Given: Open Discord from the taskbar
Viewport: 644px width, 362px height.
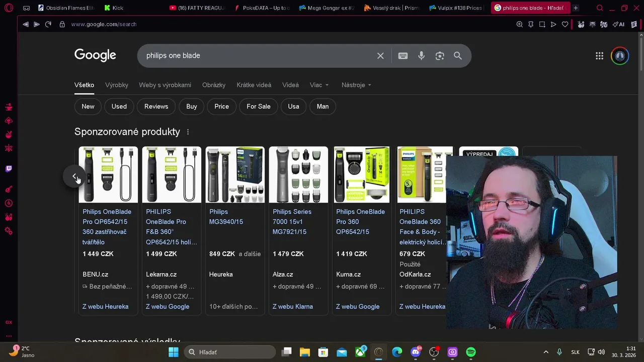Looking at the screenshot, I should 416,352.
